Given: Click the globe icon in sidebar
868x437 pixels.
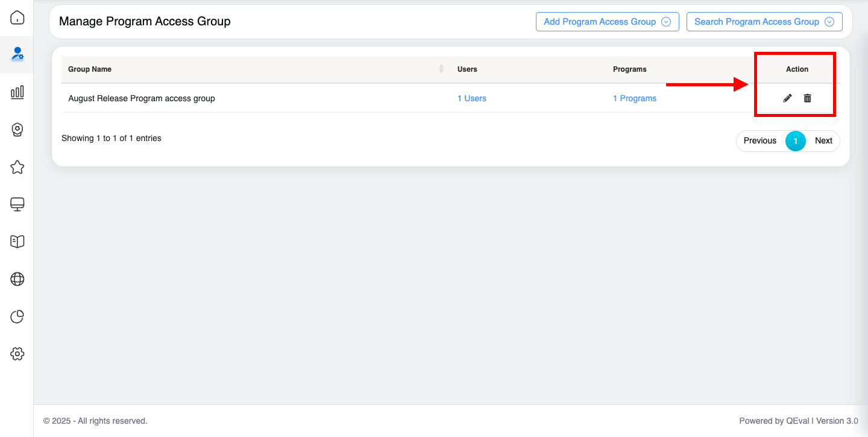Looking at the screenshot, I should point(17,279).
